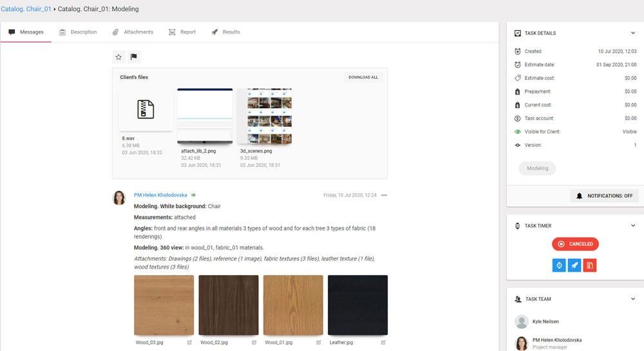Open the attach_lib_2.png thumbnail
Viewport: 644px width, 351px height.
[205, 116]
